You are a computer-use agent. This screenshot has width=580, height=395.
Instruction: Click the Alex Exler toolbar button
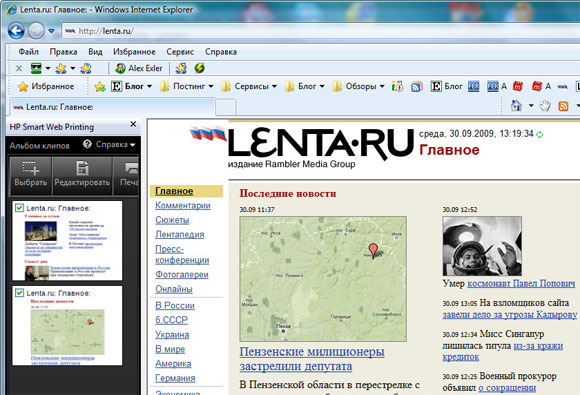click(138, 68)
